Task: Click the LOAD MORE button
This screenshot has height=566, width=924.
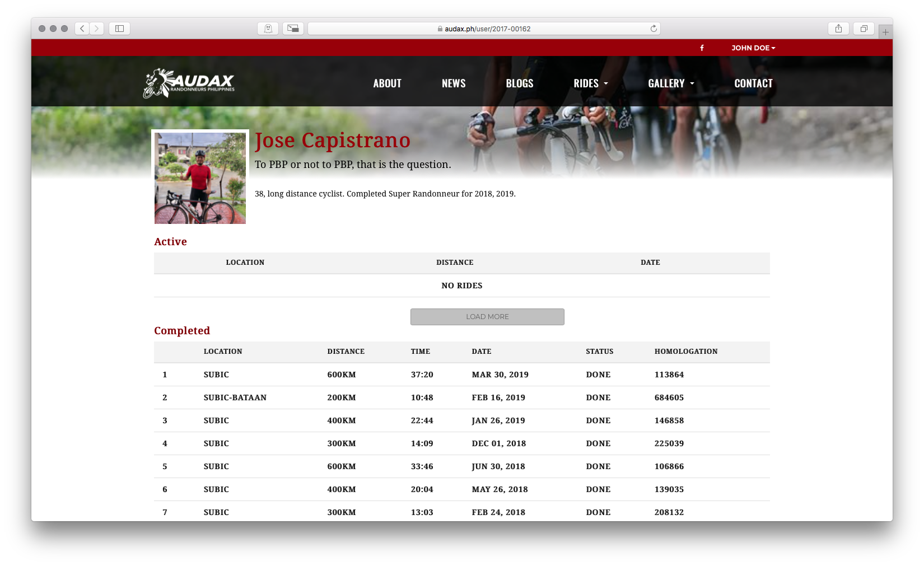Action: click(x=487, y=316)
